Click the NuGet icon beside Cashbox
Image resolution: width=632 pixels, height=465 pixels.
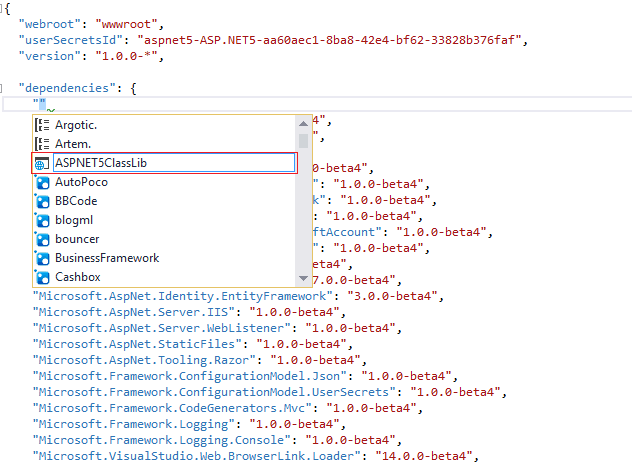point(42,277)
